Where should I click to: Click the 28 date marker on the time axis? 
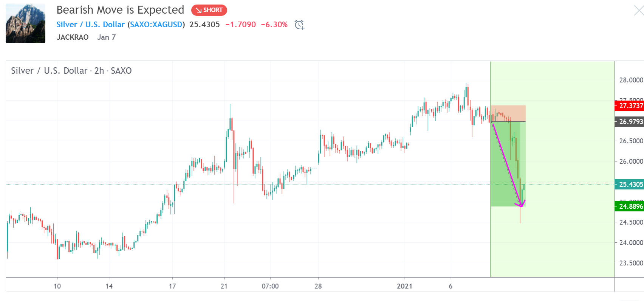point(318,286)
